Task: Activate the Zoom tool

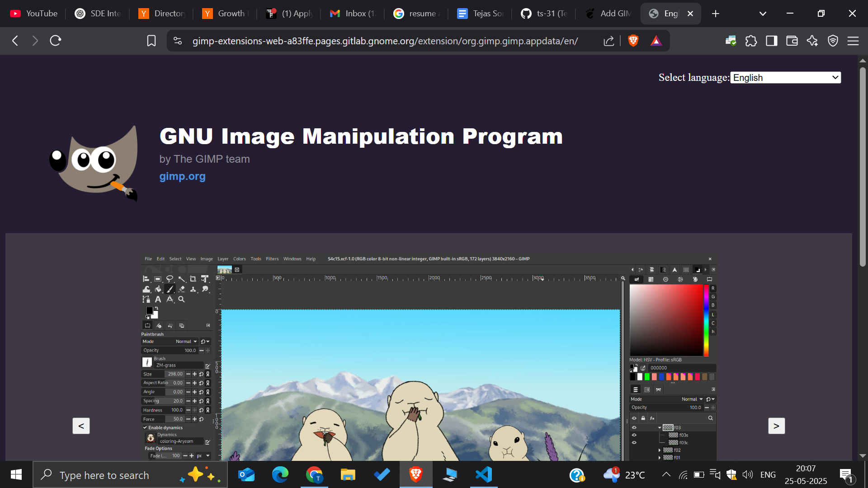Action: (x=181, y=299)
